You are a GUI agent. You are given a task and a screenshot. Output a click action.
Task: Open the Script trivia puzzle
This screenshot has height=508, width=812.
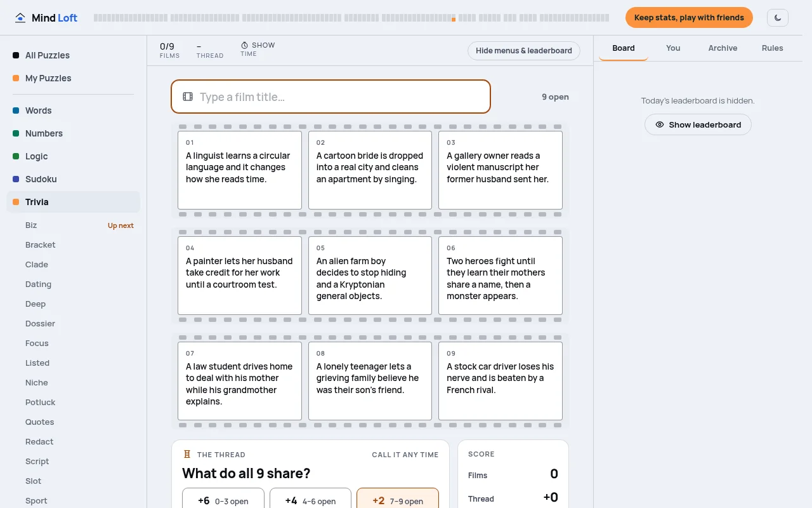(79, 462)
